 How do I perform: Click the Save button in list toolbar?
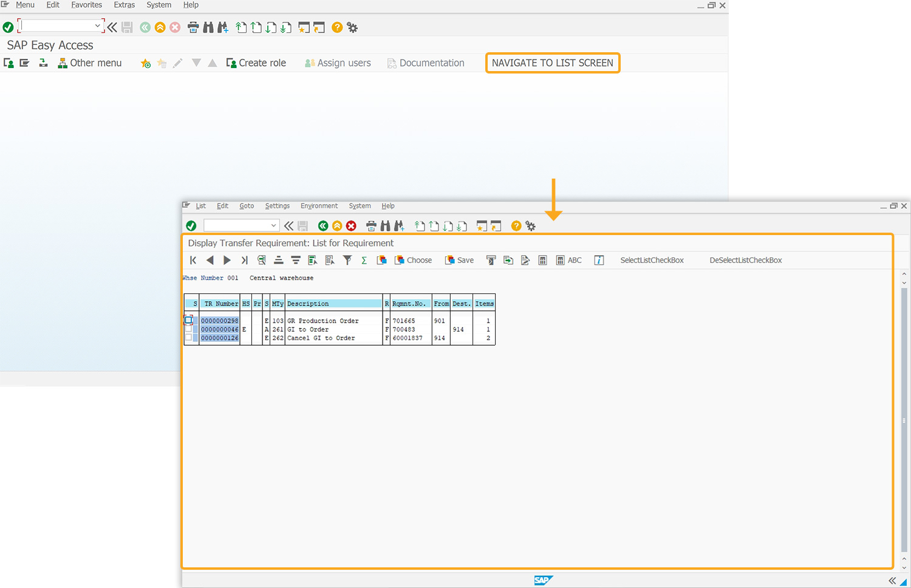pyautogui.click(x=460, y=260)
